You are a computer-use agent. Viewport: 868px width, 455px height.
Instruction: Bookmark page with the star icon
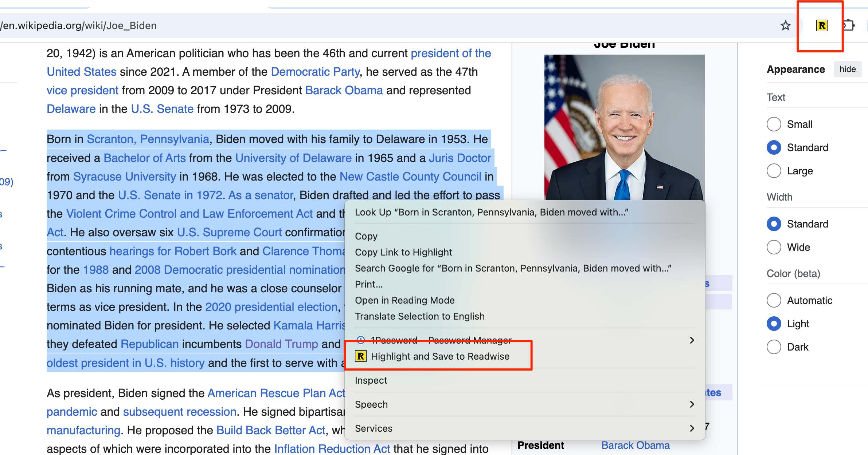(785, 26)
